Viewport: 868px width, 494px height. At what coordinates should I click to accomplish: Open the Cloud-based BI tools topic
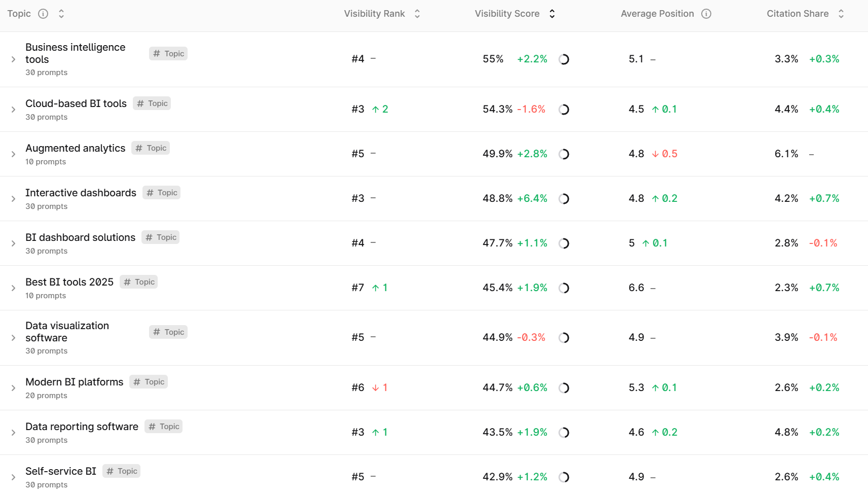[x=76, y=103]
